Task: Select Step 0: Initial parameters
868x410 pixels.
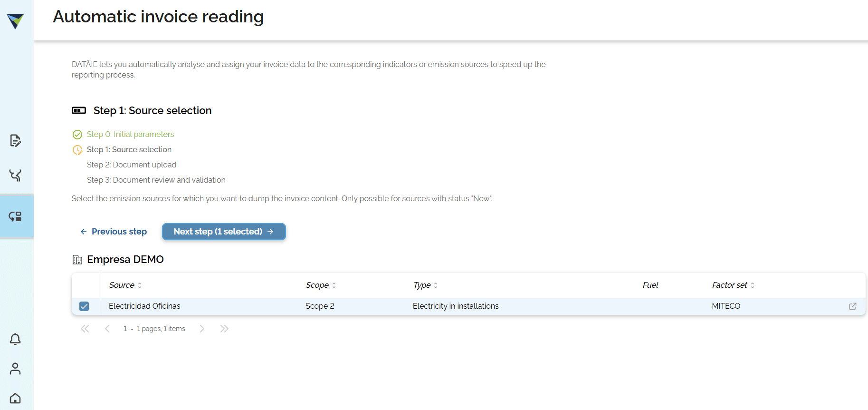Action: [x=130, y=134]
